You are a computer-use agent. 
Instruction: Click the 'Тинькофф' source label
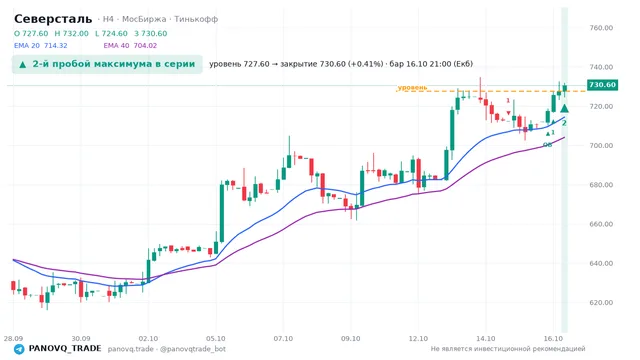[x=196, y=19]
